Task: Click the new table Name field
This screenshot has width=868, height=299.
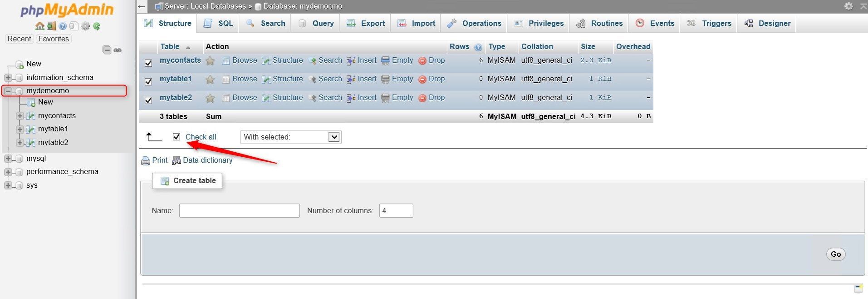Action: pos(240,210)
